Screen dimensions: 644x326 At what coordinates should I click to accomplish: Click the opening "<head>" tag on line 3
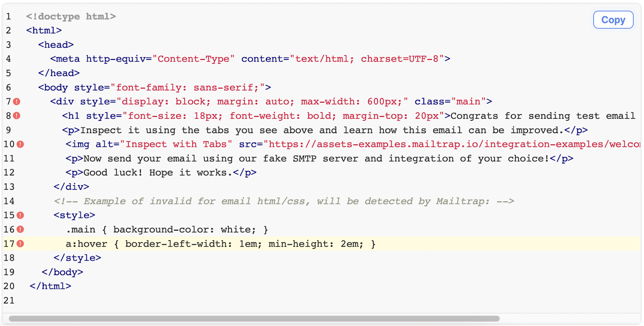[x=56, y=45]
